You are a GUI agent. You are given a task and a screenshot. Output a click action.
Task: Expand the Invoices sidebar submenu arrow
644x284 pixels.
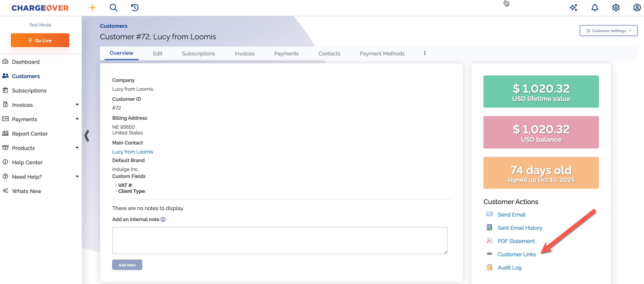click(77, 105)
